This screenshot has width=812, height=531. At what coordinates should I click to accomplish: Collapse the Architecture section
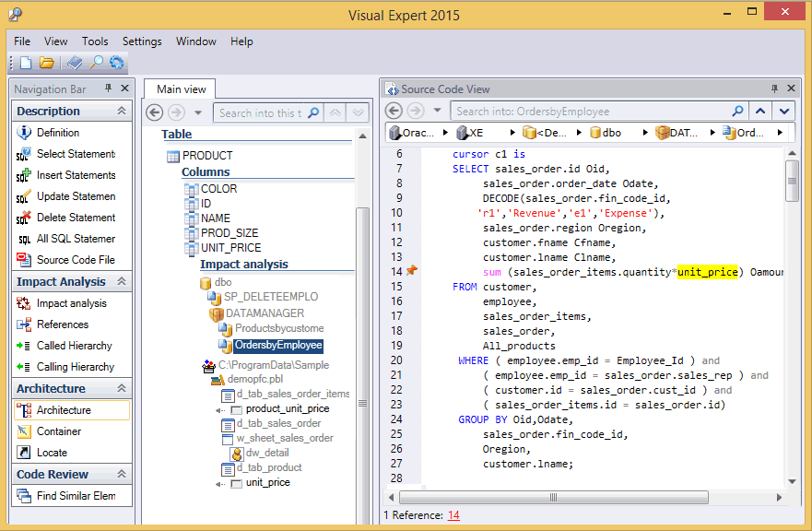(x=122, y=388)
